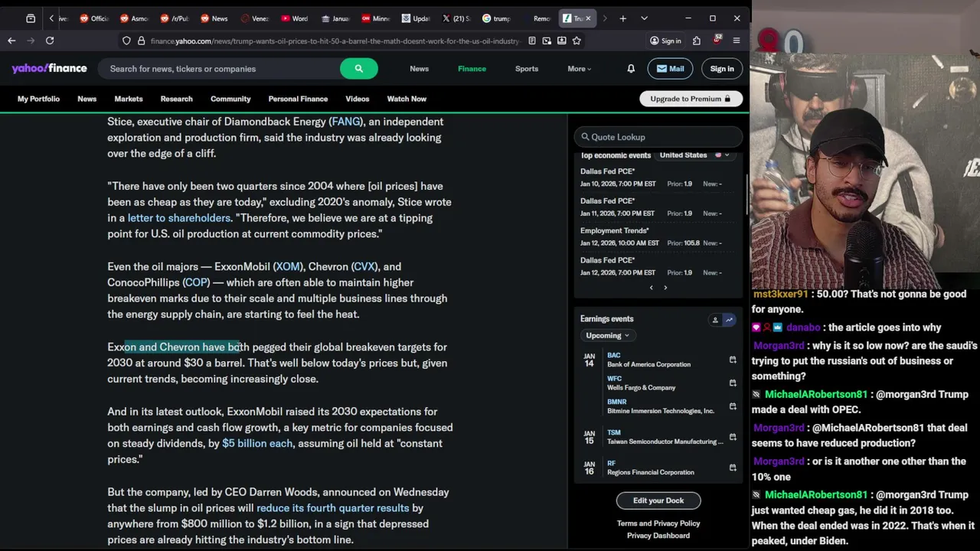The height and width of the screenshot is (551, 980).
Task: Open Watch Now in the navigation bar
Action: tap(407, 99)
